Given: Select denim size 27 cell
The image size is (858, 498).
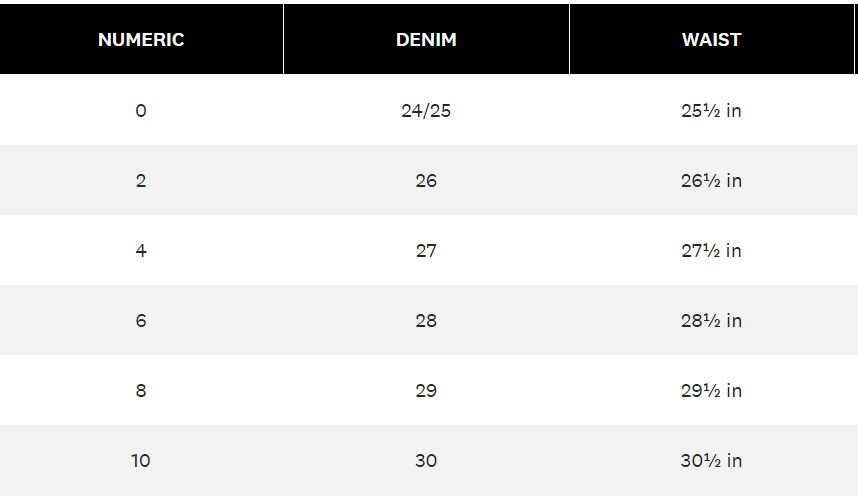Looking at the screenshot, I should tap(426, 251).
